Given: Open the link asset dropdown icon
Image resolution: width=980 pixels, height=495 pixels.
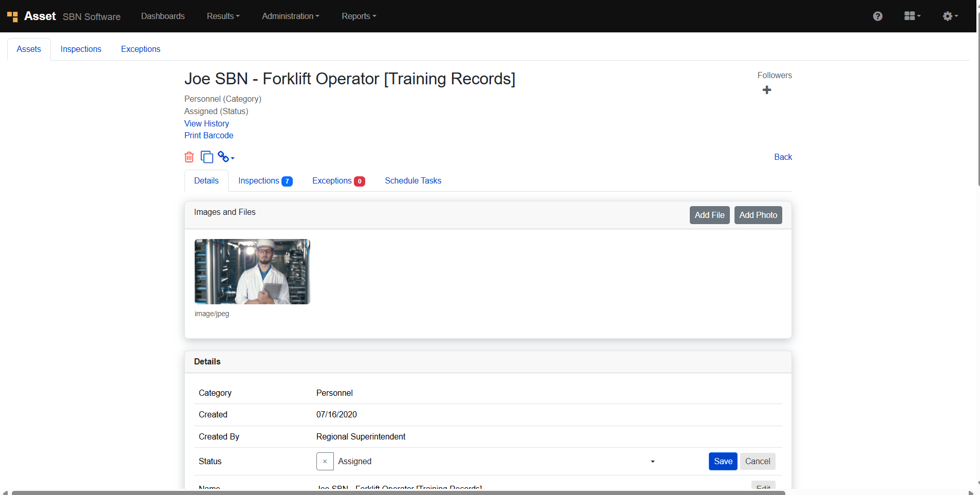Looking at the screenshot, I should coord(226,157).
